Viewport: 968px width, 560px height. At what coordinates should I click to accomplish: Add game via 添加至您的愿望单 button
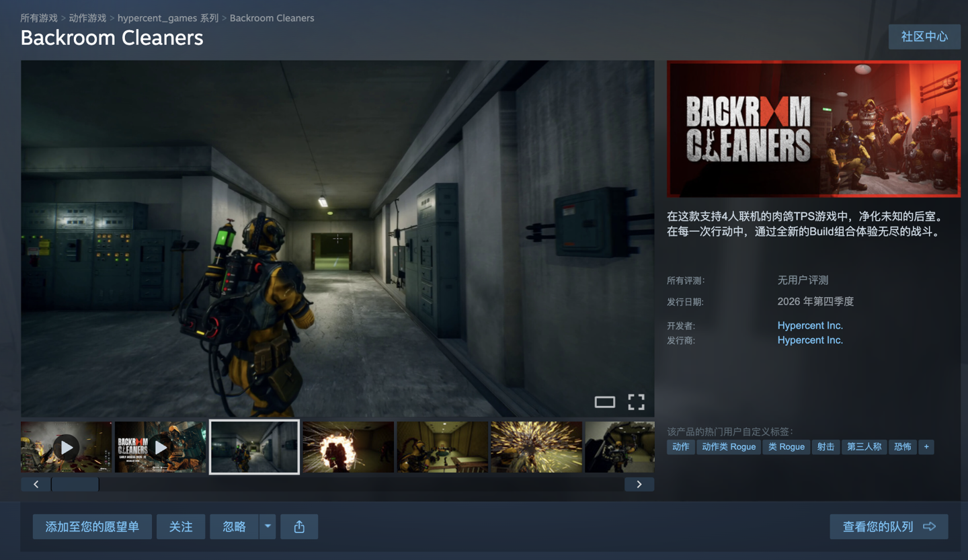pyautogui.click(x=92, y=526)
